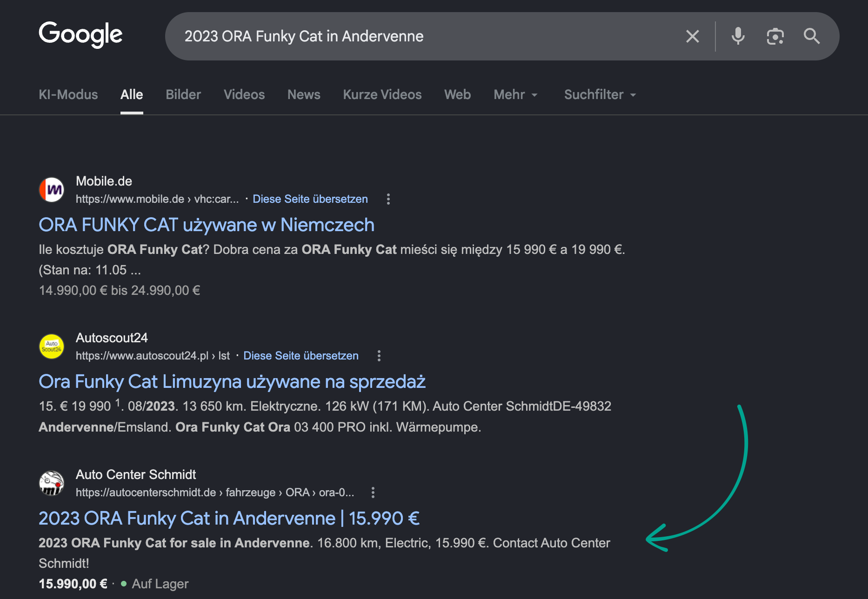Viewport: 868px width, 599px height.
Task: Go to the News tab
Action: point(304,94)
